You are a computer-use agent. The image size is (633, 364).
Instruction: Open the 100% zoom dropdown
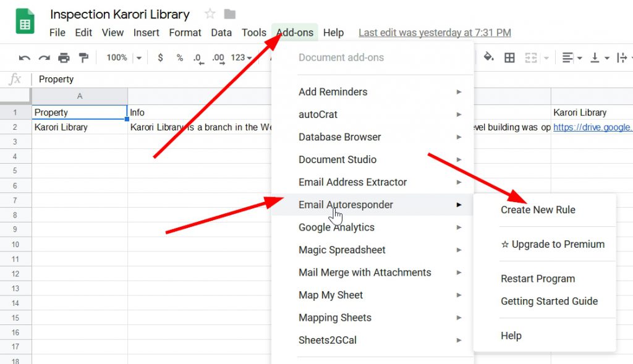click(124, 57)
